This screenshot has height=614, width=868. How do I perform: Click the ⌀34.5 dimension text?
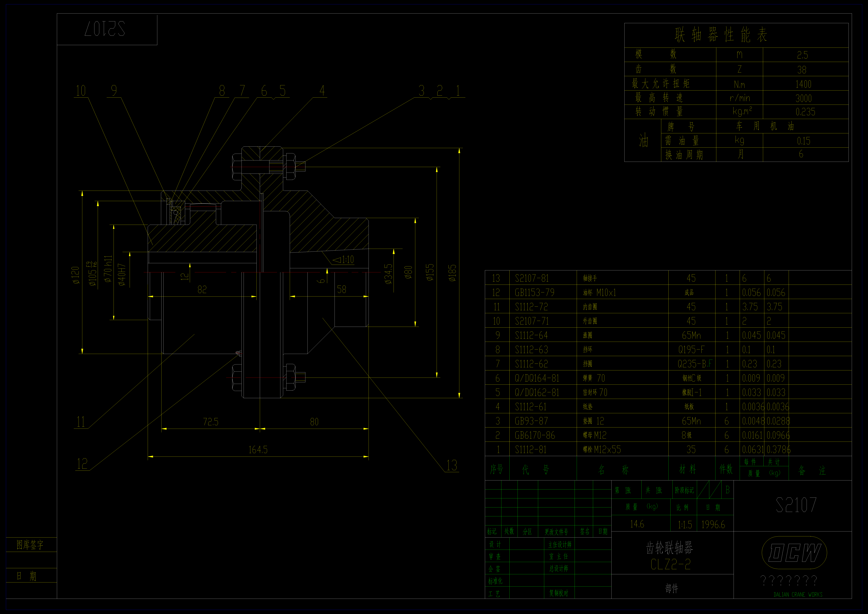(388, 274)
